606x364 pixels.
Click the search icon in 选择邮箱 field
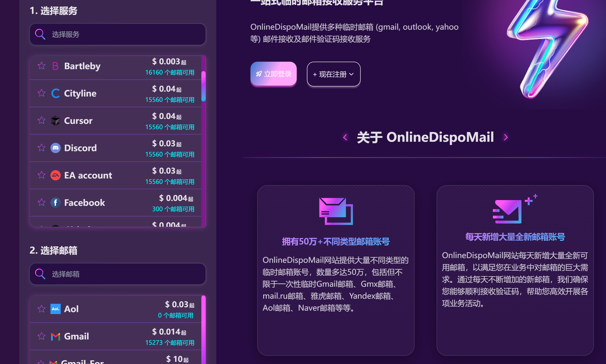40,274
